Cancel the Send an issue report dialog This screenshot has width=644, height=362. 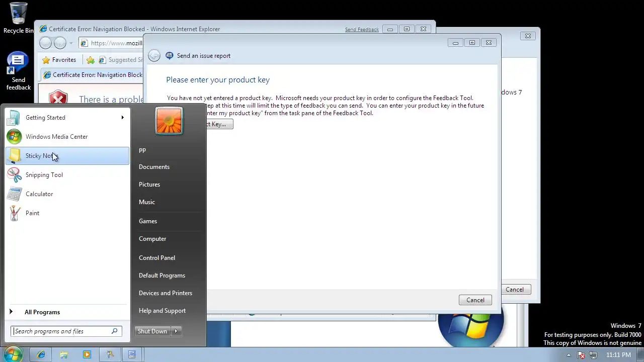pyautogui.click(x=475, y=300)
